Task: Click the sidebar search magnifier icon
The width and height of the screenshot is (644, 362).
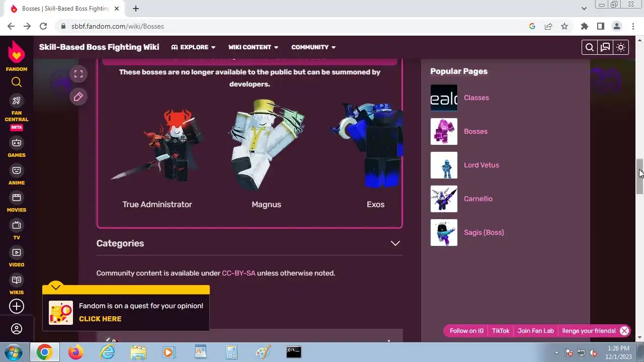Action: (17, 82)
